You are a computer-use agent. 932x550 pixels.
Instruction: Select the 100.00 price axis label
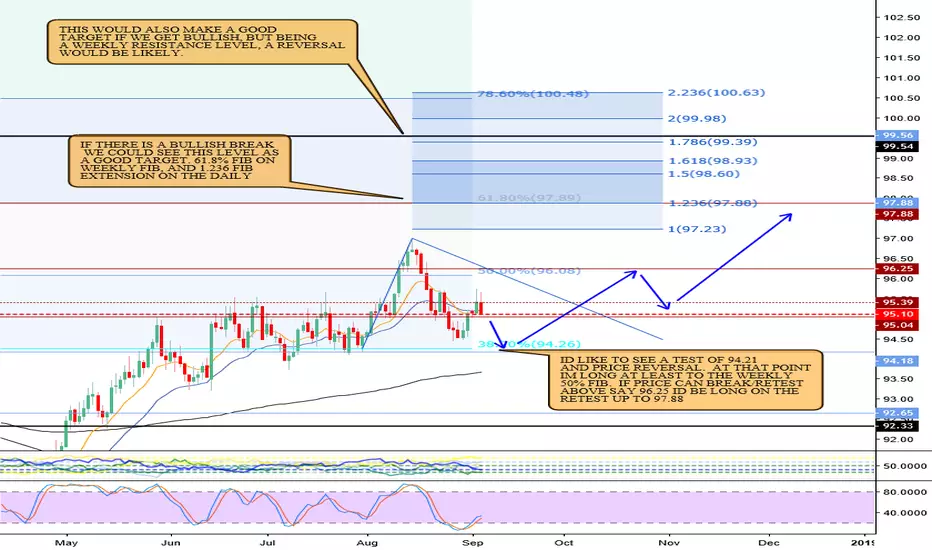point(901,118)
